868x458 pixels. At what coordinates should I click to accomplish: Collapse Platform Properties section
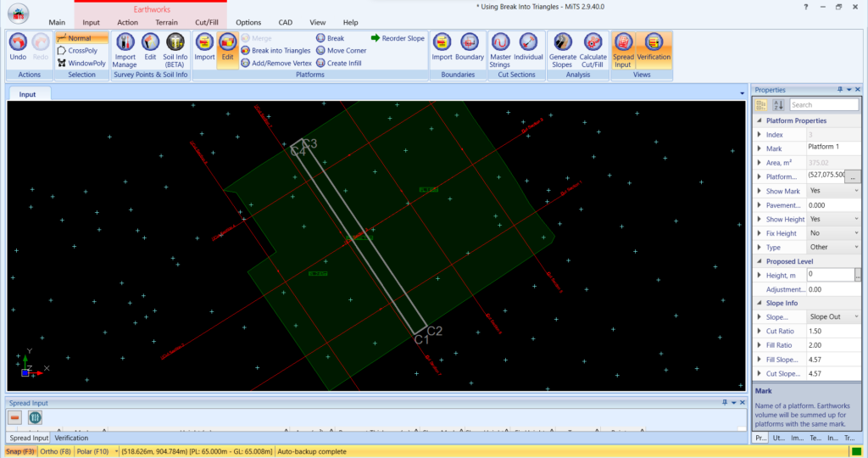pos(759,120)
